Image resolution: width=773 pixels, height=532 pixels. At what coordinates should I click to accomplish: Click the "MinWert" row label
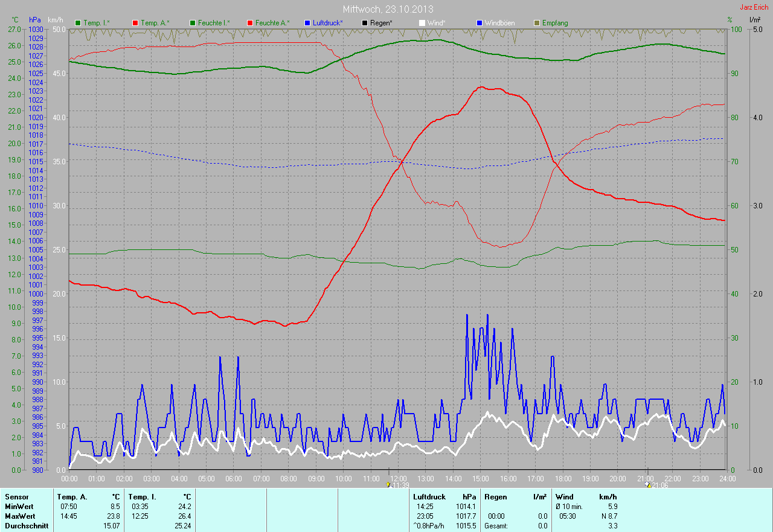[19, 507]
